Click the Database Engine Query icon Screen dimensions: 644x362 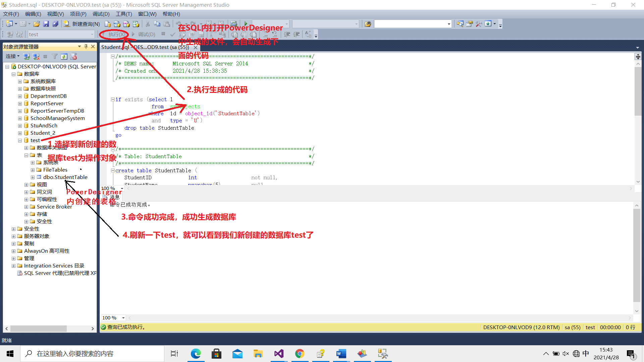(107, 24)
